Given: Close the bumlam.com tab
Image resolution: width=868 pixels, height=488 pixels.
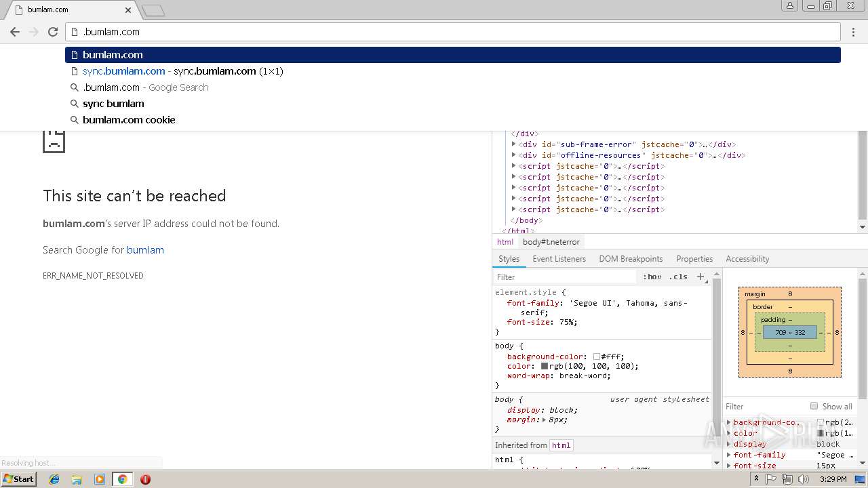Looking at the screenshot, I should coord(128,10).
